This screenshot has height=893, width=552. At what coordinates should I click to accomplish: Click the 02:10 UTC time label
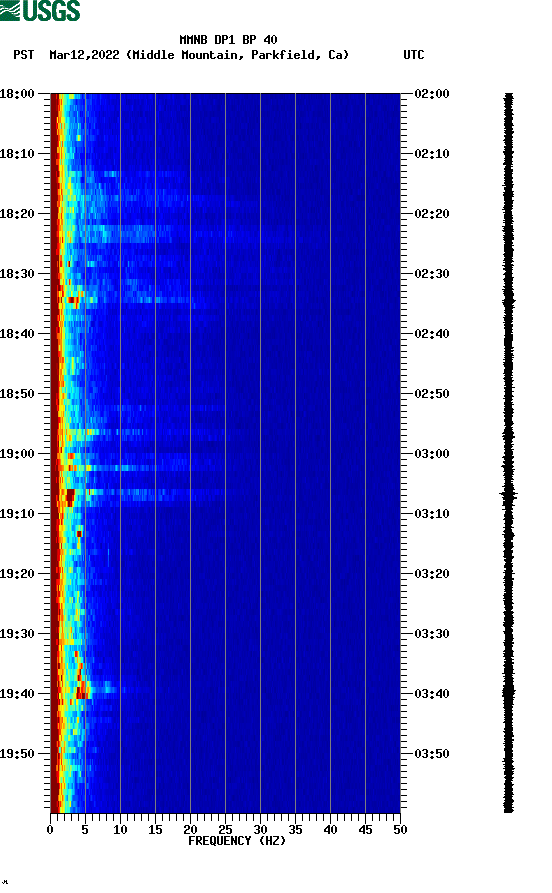tap(432, 154)
